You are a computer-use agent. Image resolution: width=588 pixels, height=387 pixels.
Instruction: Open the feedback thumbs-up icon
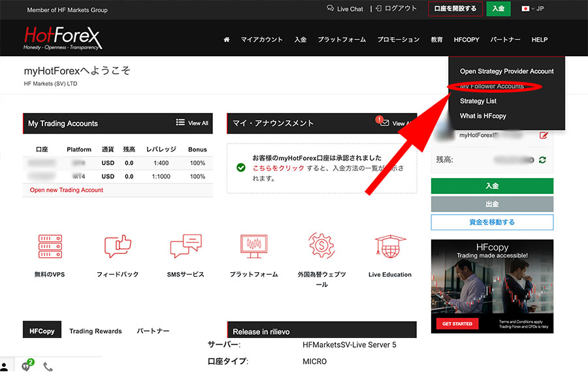pos(118,246)
